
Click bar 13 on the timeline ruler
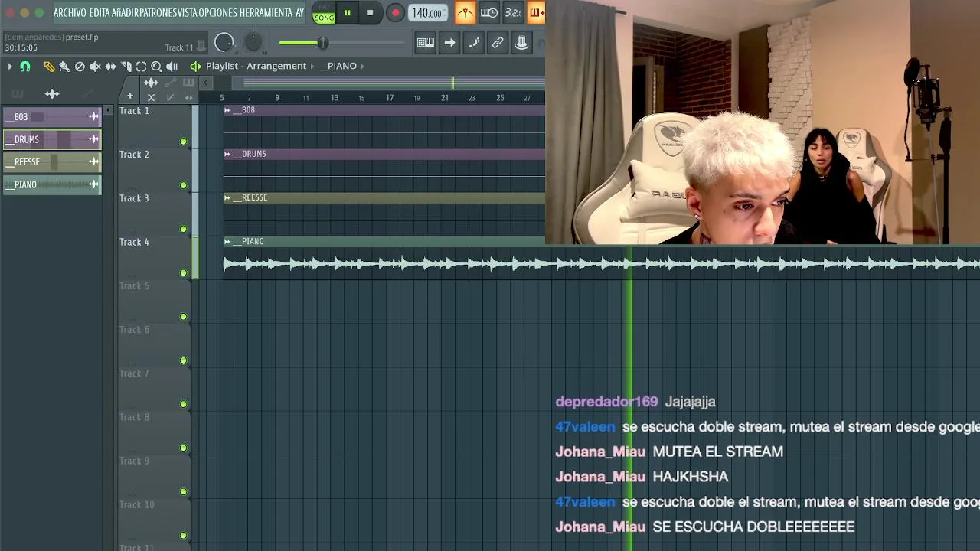click(334, 98)
